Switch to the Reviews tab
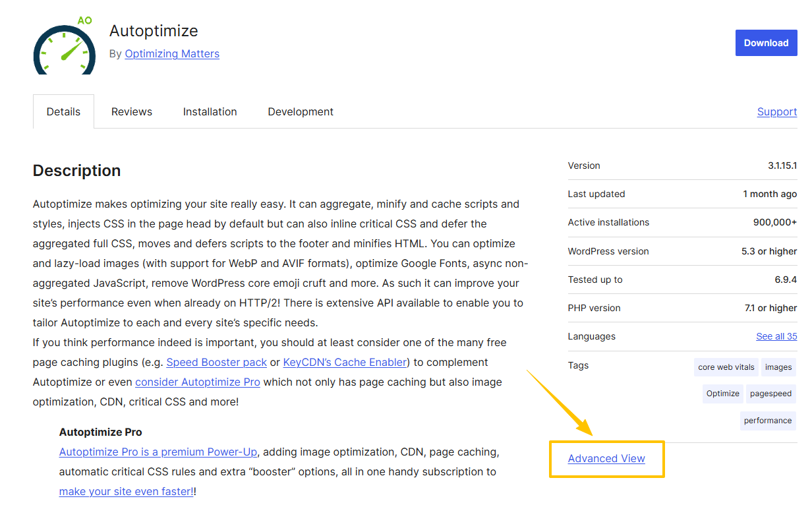Image resolution: width=812 pixels, height=505 pixels. pyautogui.click(x=132, y=111)
